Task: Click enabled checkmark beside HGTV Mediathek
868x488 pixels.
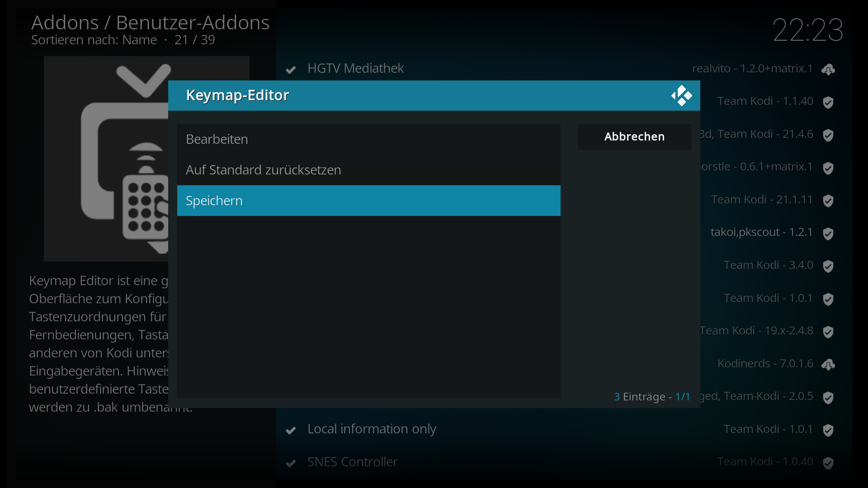Action: 291,70
